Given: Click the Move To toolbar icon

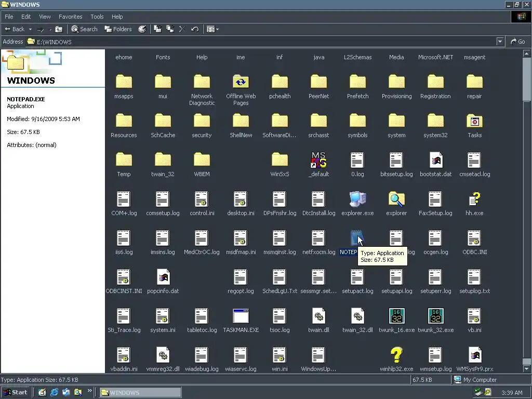Looking at the screenshot, I should click(x=158, y=29).
